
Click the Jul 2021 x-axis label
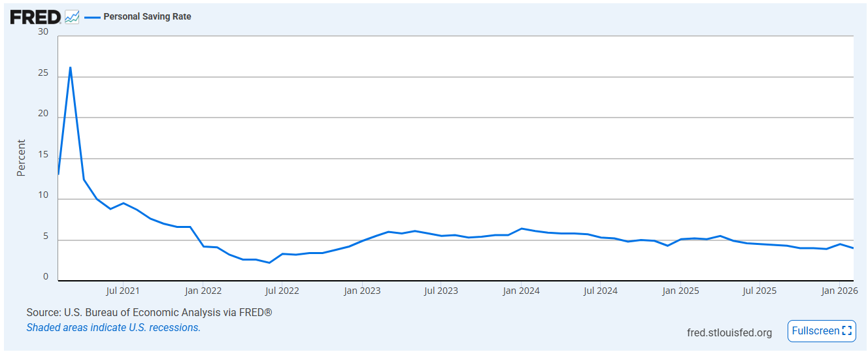(123, 291)
